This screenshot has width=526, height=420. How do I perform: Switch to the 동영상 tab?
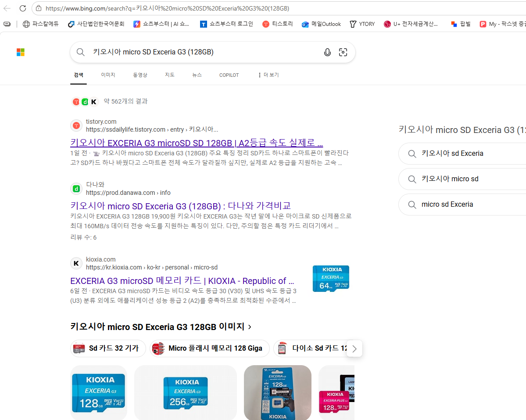tap(140, 75)
